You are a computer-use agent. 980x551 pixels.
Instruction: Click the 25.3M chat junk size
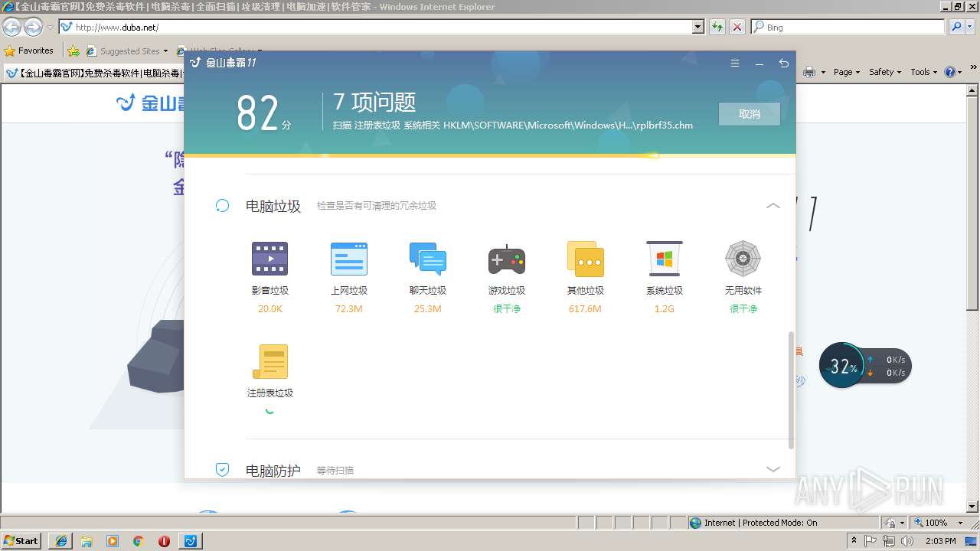(427, 309)
